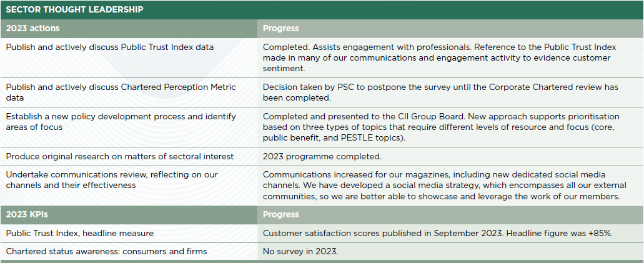
Task: Select Public Trust Index, headline measure KPI
Action: coord(80,234)
